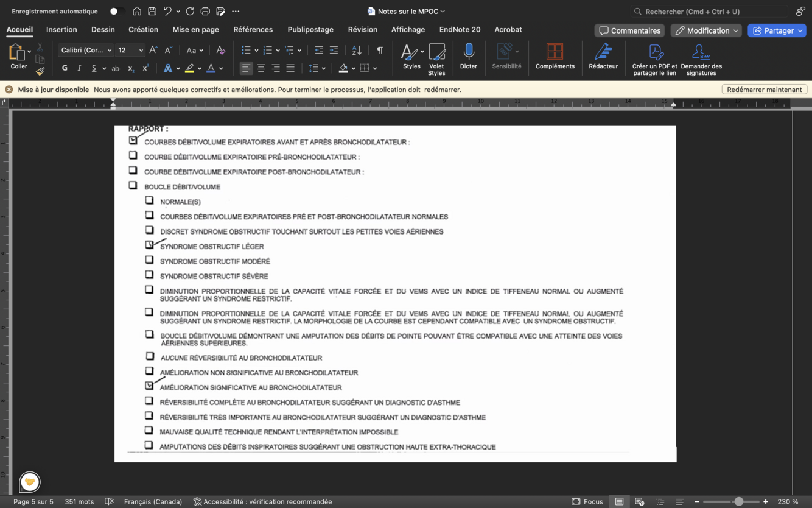Expand the document title dropdown chevron
The height and width of the screenshot is (508, 812).
coord(443,11)
